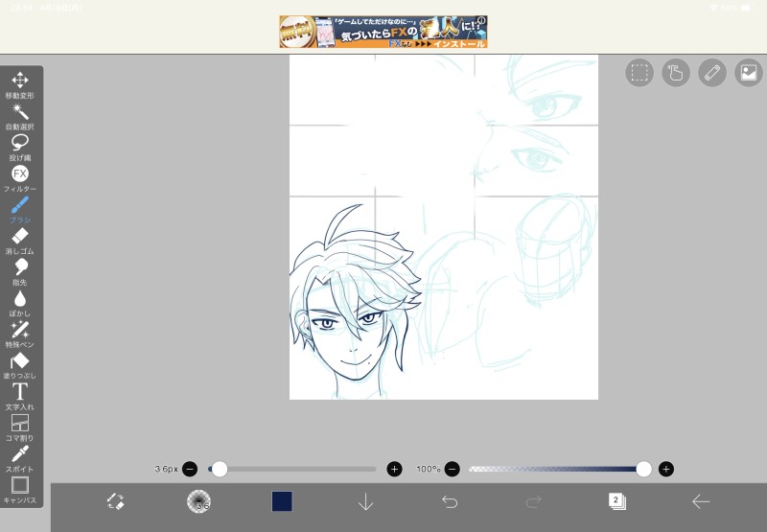Select the Lasso (投げ縄) tool
The image size is (767, 532).
click(20, 148)
